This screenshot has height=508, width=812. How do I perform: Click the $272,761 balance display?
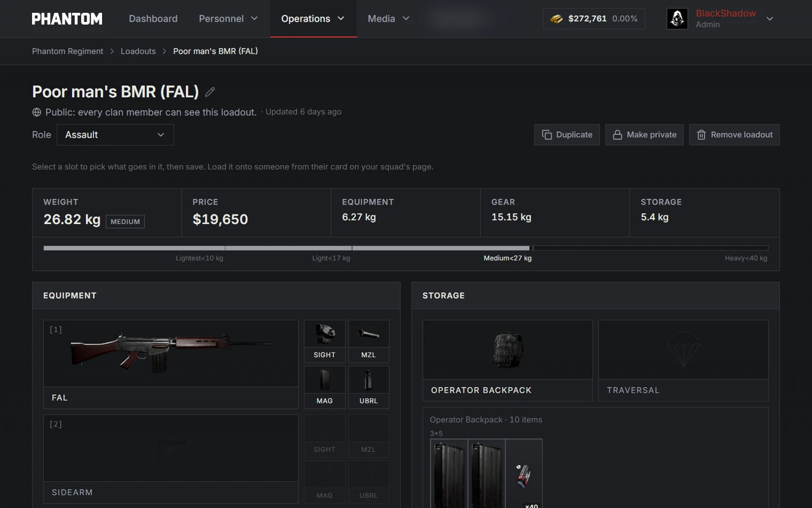click(594, 19)
